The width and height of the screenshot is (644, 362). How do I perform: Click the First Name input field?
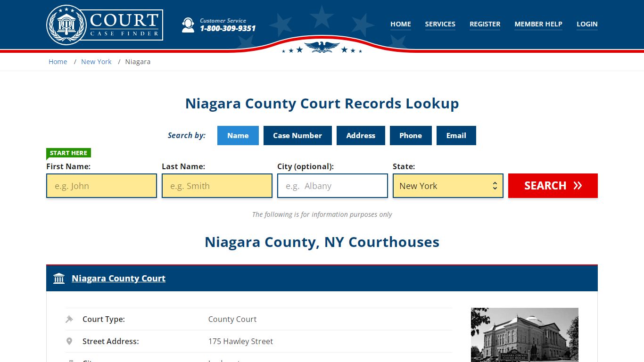101,186
